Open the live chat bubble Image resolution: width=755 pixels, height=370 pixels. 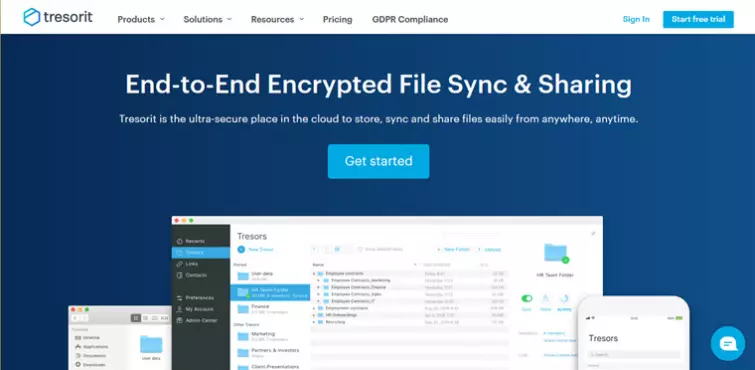tap(728, 344)
